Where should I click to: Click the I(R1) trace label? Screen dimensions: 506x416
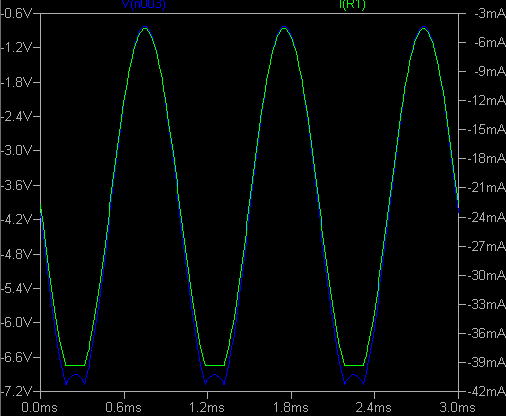[x=352, y=5]
